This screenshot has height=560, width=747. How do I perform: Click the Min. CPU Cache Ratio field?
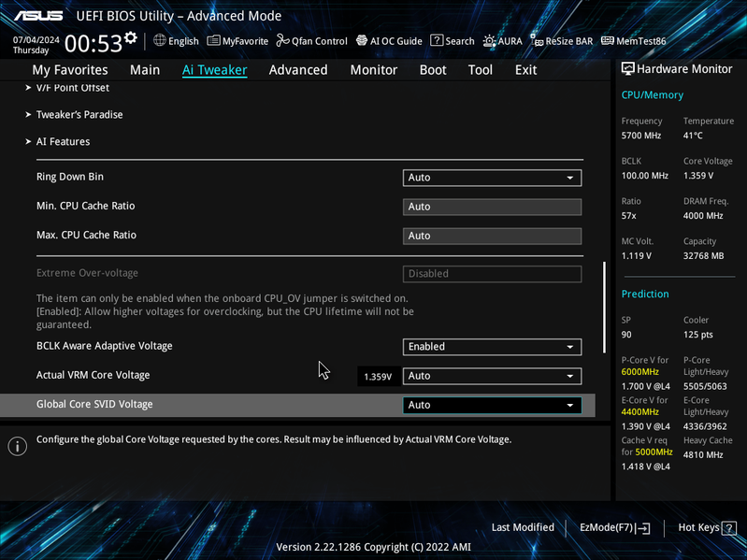point(492,207)
